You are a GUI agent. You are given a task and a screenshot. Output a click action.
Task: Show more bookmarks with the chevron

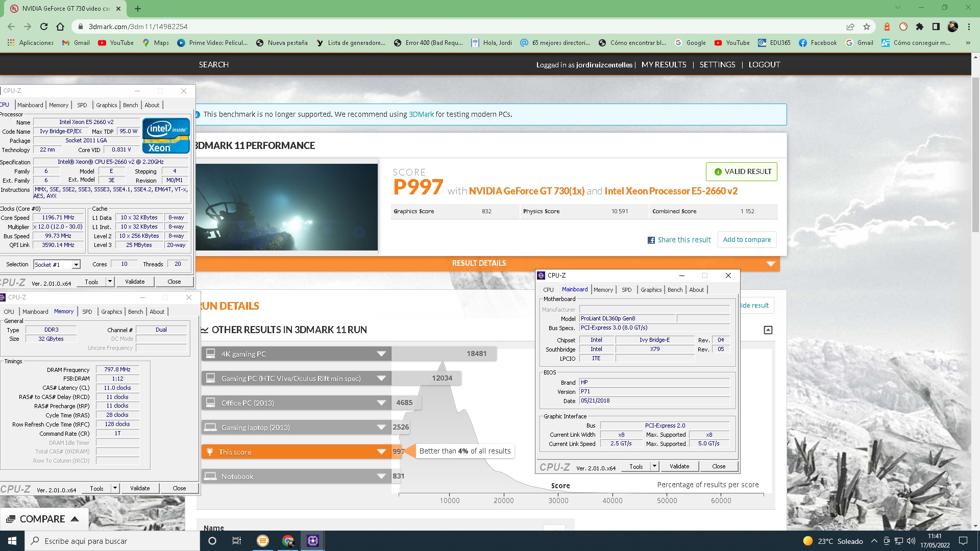click(x=968, y=43)
